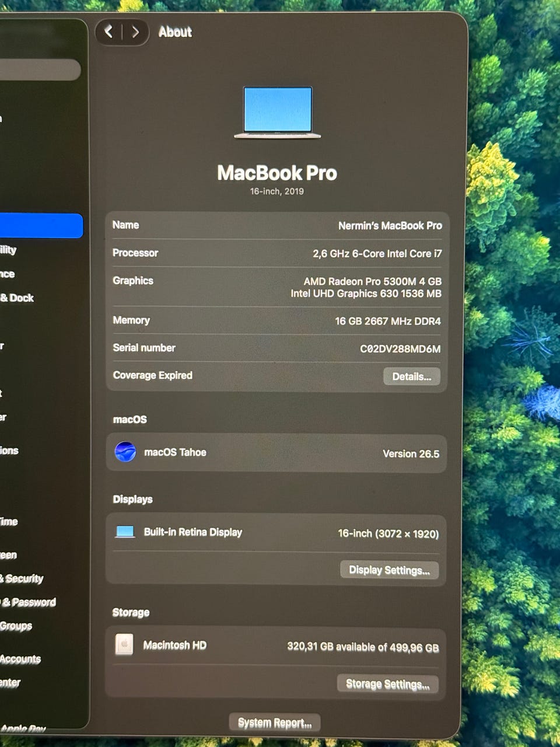Click the Version 26.5 text
The image size is (560, 747).
point(411,453)
